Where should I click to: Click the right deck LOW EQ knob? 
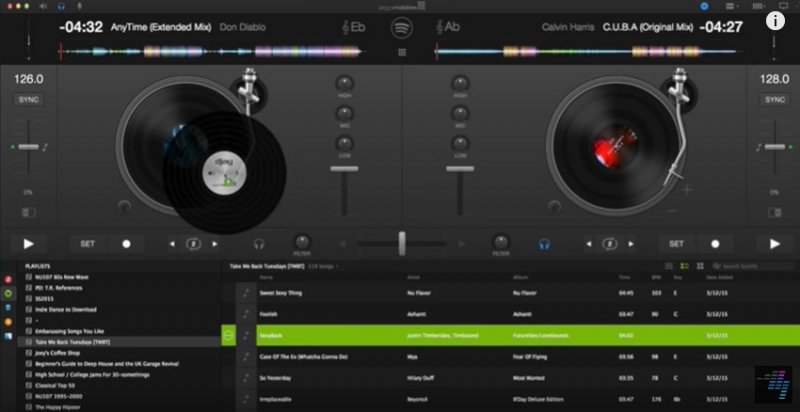point(459,144)
